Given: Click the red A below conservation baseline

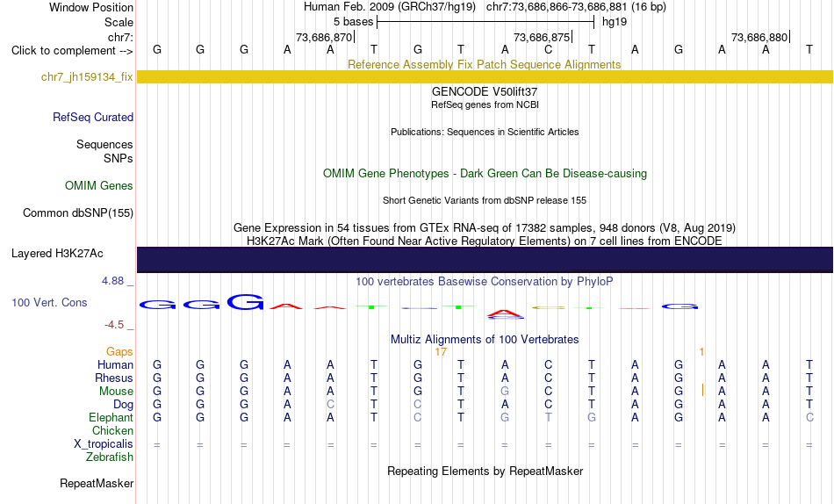Looking at the screenshot, I should click(505, 313).
